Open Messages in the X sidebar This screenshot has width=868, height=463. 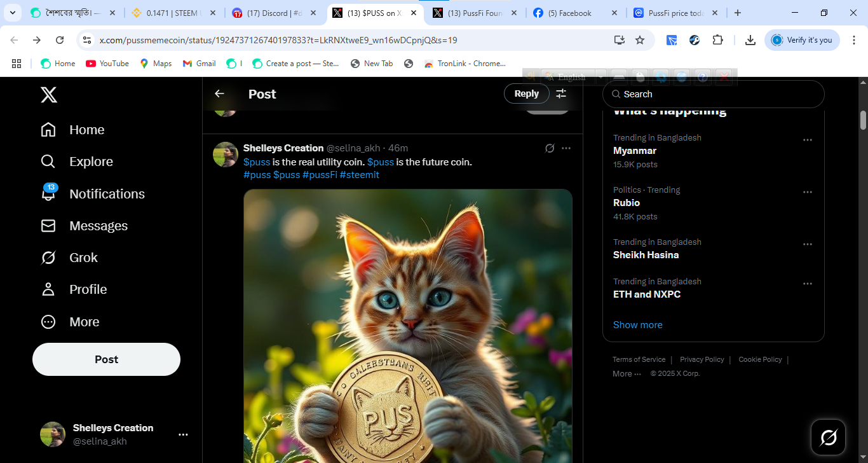84,226
